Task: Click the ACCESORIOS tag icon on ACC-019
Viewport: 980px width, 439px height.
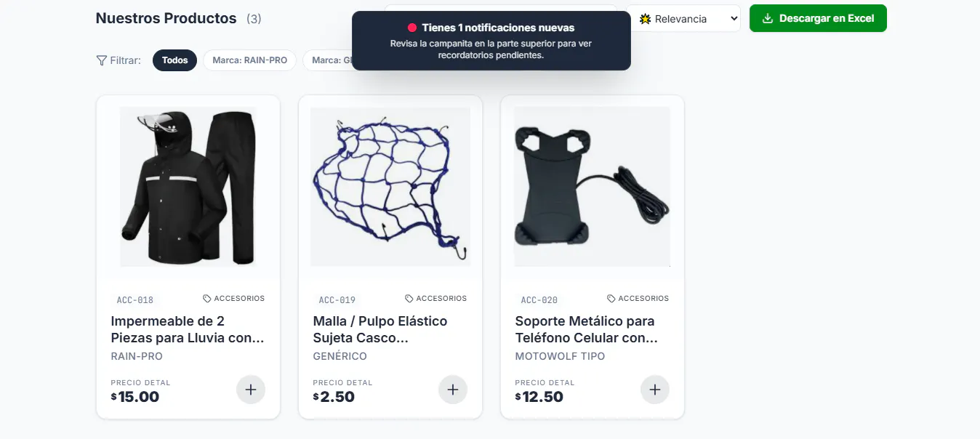Action: (409, 299)
